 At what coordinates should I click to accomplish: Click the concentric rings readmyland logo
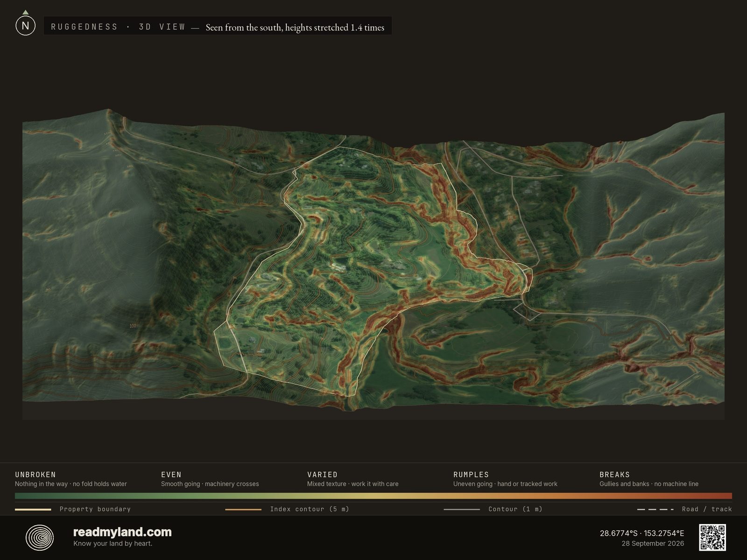(x=40, y=538)
